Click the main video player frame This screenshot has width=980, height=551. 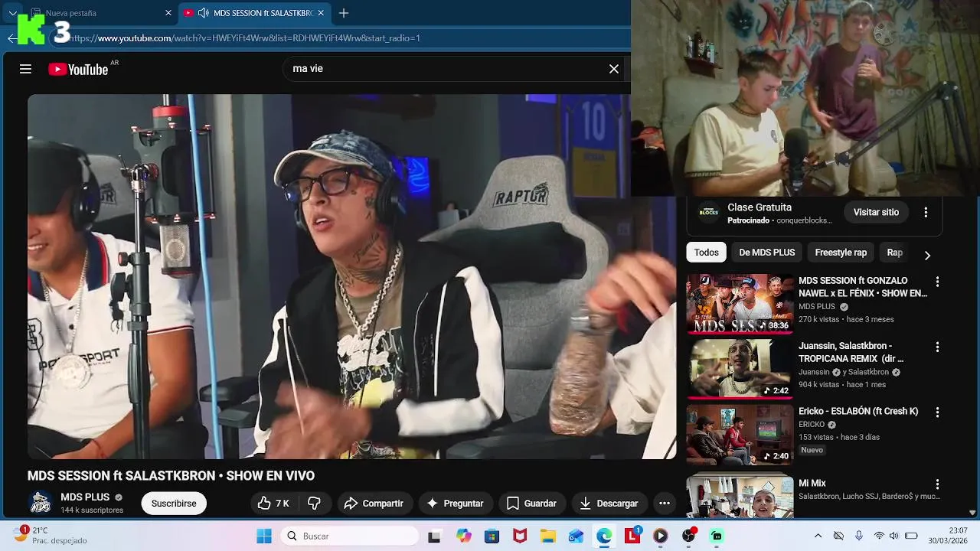click(351, 276)
